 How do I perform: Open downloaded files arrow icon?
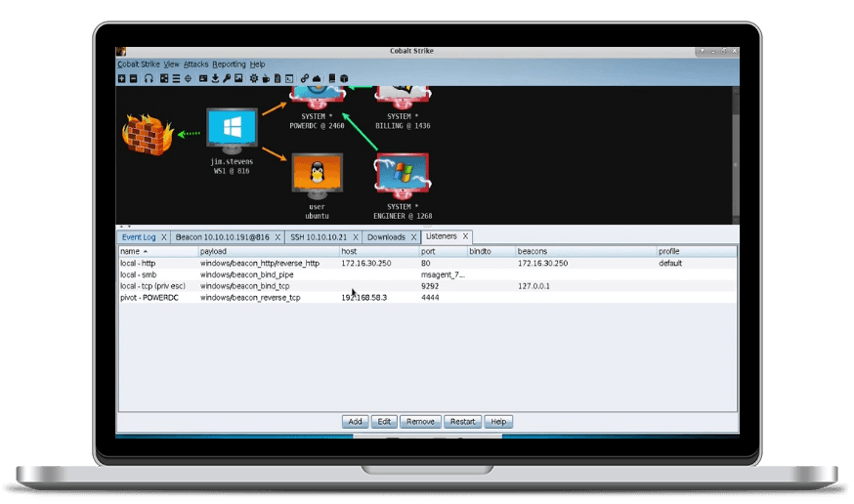tap(215, 78)
